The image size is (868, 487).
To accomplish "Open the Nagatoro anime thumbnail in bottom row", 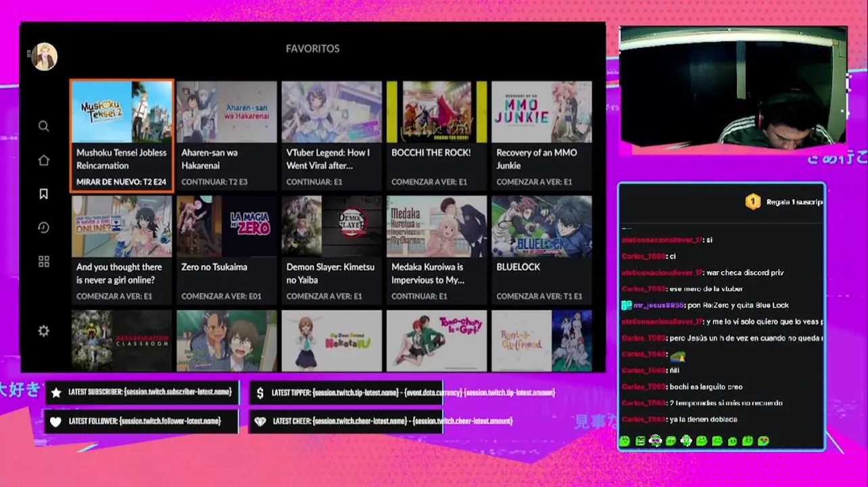I will click(226, 341).
